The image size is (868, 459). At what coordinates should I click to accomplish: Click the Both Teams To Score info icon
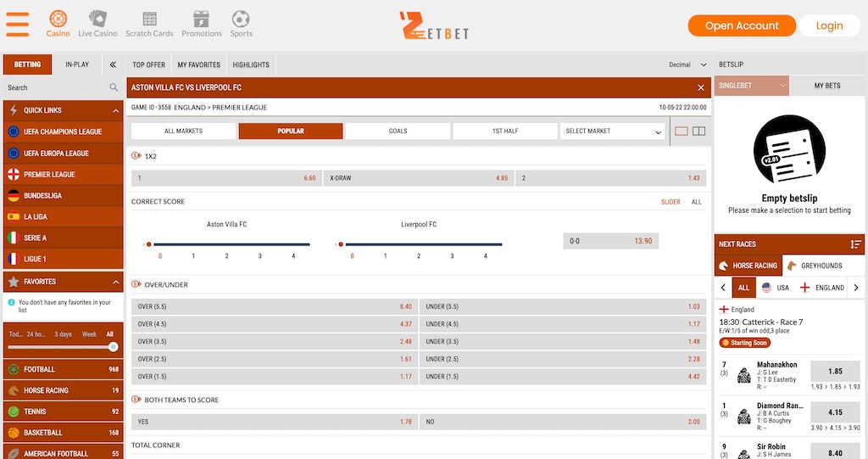136,399
